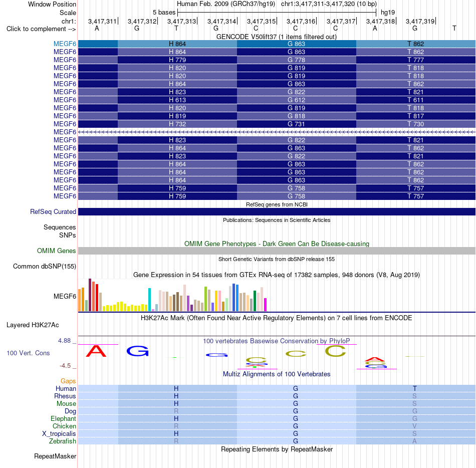Click the T 817 codon block
This screenshot has height=468, width=476.
point(415,116)
